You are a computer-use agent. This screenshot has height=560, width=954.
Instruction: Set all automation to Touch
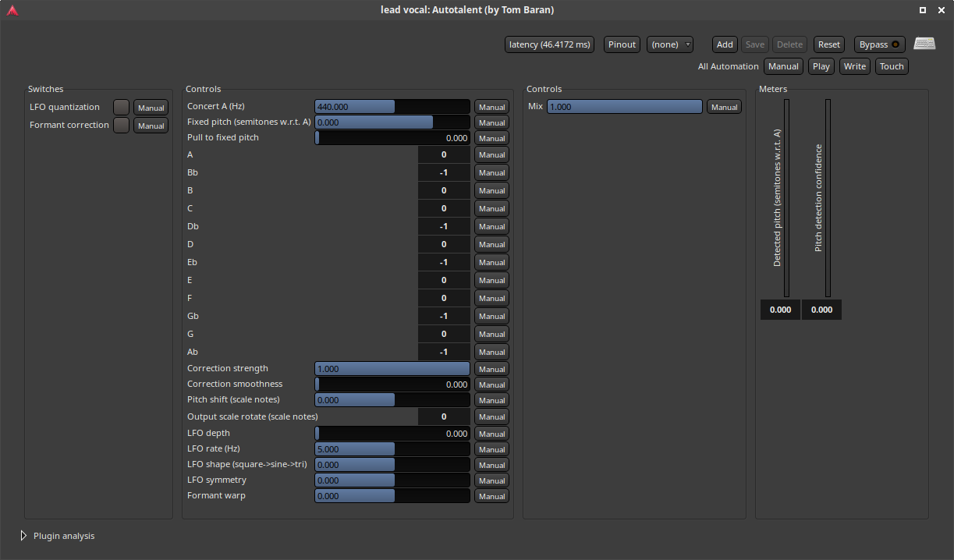[892, 66]
